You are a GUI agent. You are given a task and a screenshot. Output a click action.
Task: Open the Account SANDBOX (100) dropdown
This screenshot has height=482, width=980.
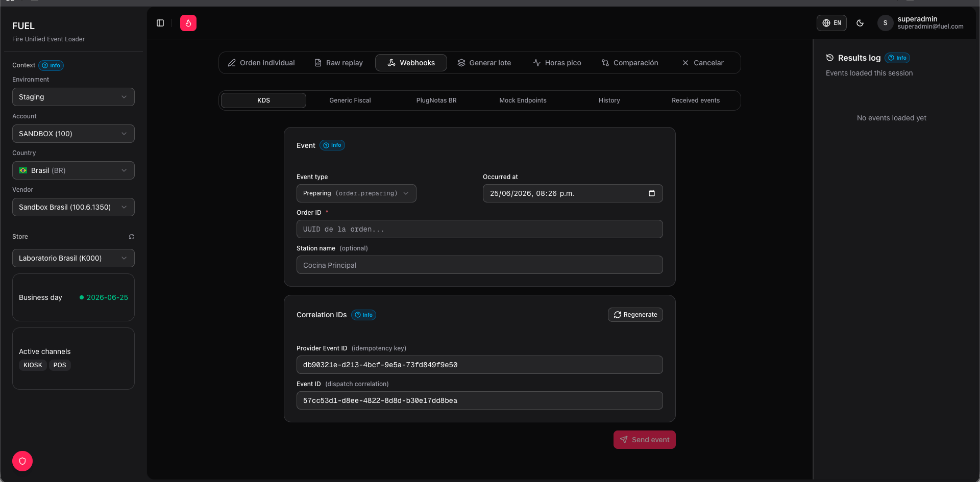click(x=73, y=134)
